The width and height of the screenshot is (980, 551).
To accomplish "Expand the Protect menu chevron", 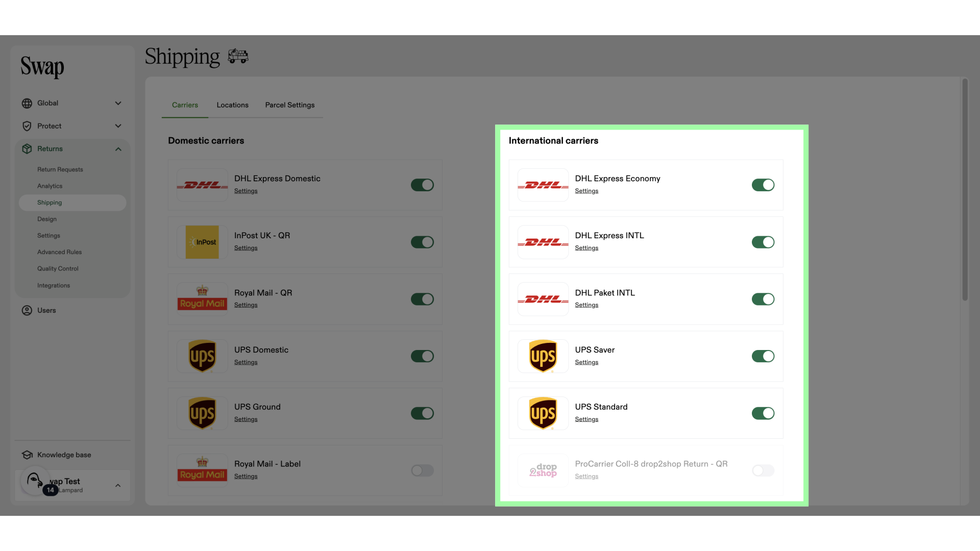I will pyautogui.click(x=118, y=126).
